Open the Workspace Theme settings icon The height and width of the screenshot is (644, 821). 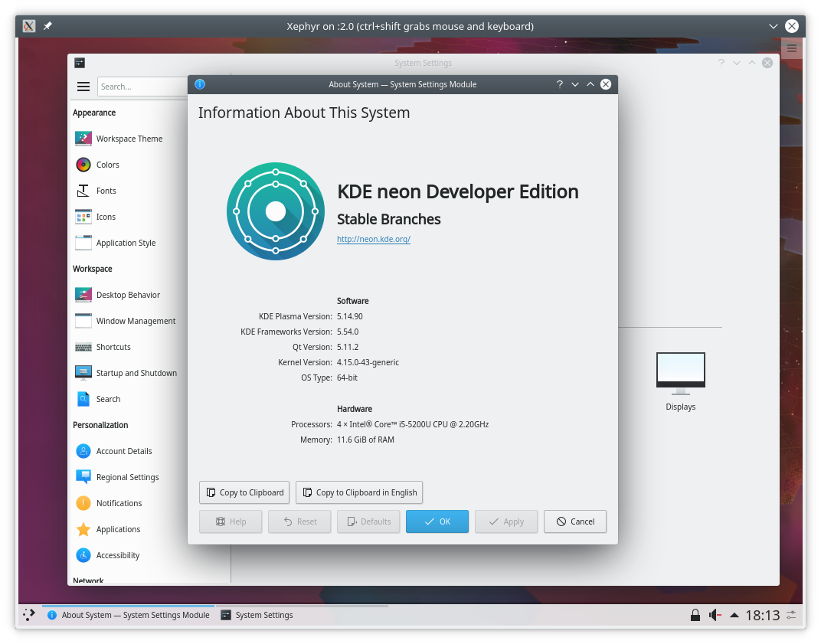coord(83,139)
